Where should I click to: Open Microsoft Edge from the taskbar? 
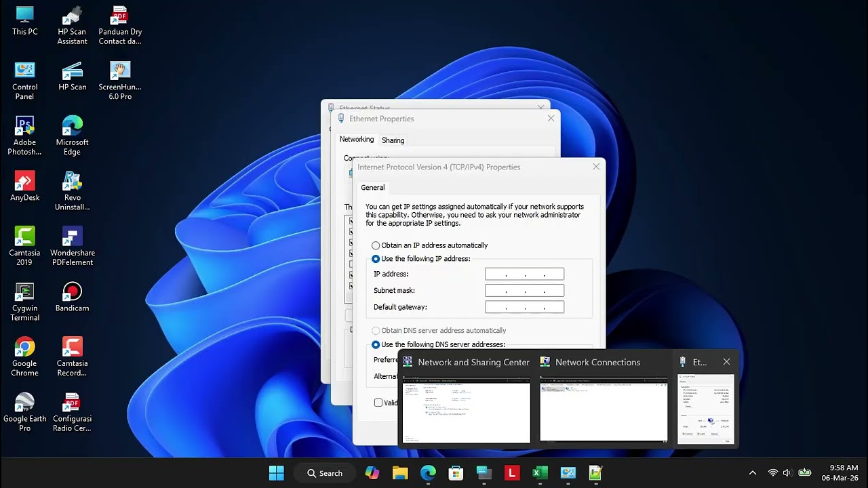pyautogui.click(x=428, y=473)
